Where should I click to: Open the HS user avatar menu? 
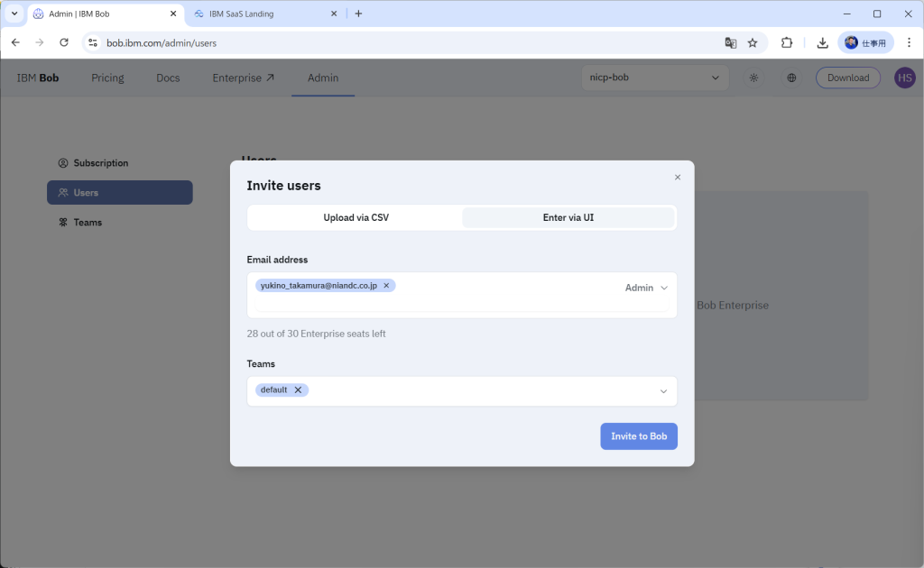click(904, 78)
